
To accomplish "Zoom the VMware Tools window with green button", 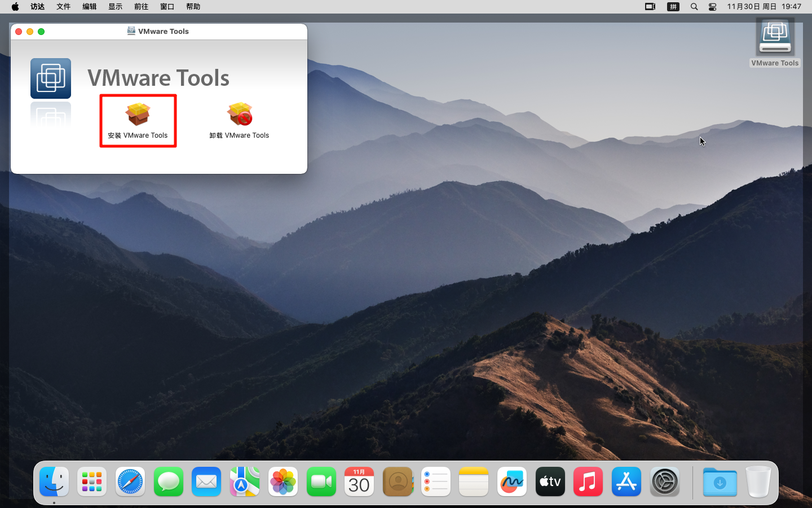I will pos(41,32).
